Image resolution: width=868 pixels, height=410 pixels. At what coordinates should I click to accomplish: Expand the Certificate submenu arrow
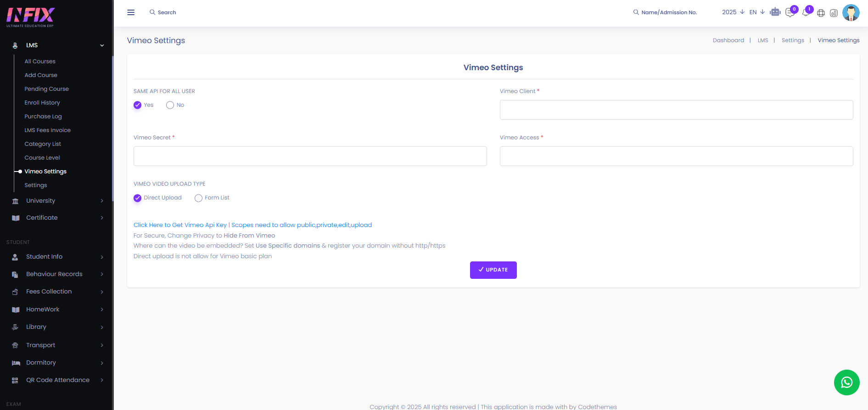coord(102,218)
